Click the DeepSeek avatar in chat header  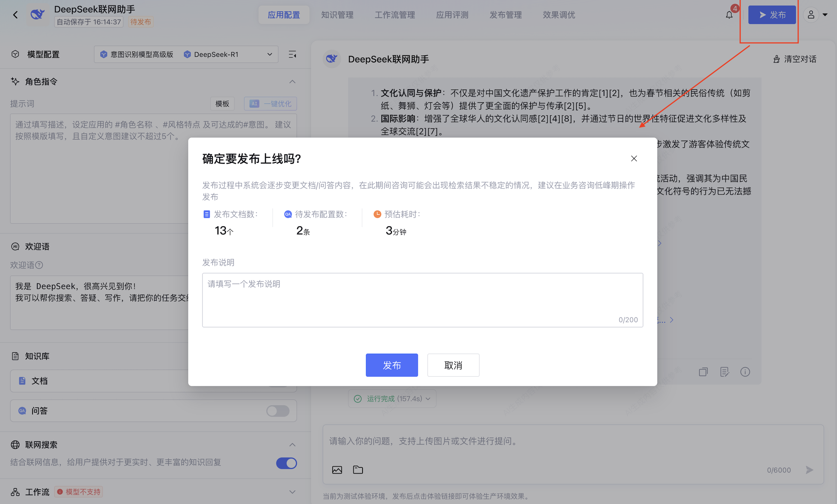point(332,59)
